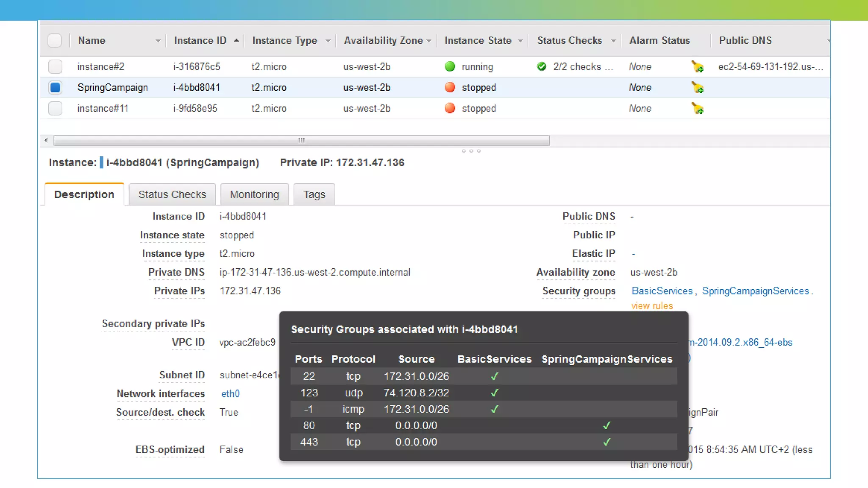
Task: Toggle the select-all checkbox in table header
Action: pyautogui.click(x=55, y=41)
